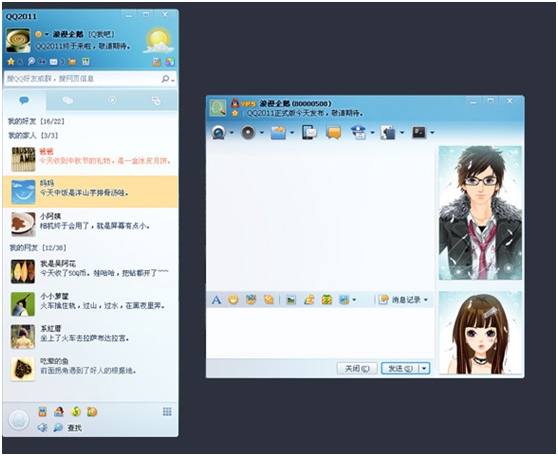
Task: Open the sound speaker icon in bottom bar
Action: coord(42,428)
